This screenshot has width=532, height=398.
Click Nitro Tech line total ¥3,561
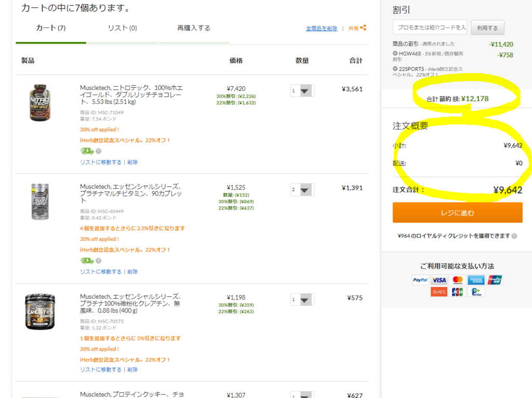tap(352, 89)
